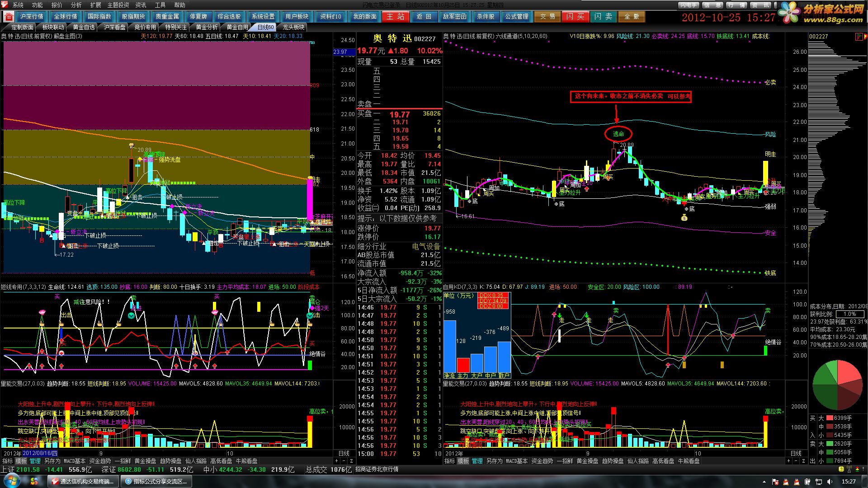This screenshot has height=488, width=868.
Task: Click the 股指期货 toolbar button
Action: (133, 17)
